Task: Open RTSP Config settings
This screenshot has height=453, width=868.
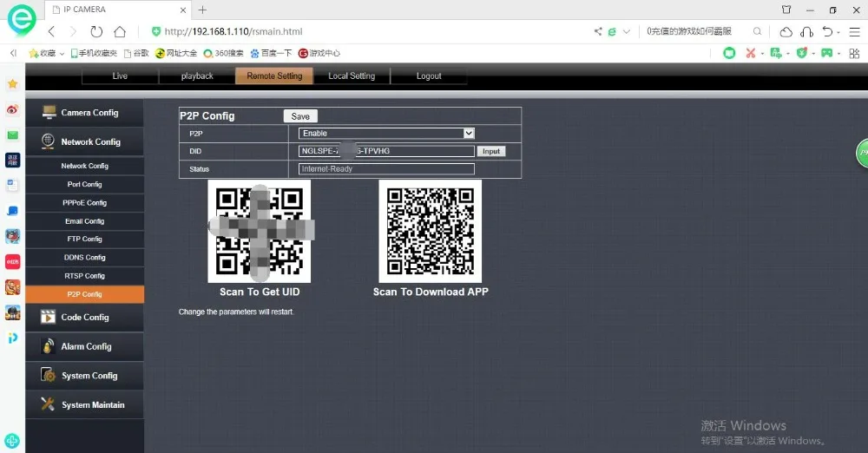Action: coord(85,276)
